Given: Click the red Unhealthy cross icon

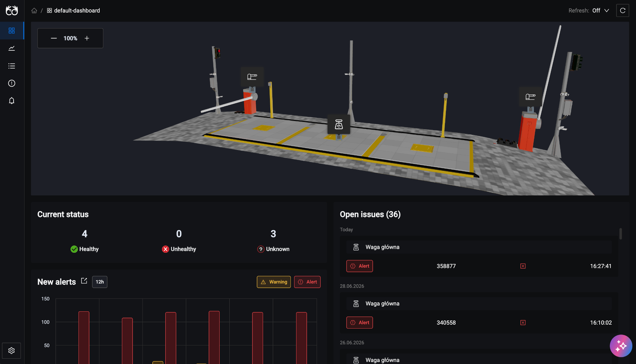Looking at the screenshot, I should (166, 249).
